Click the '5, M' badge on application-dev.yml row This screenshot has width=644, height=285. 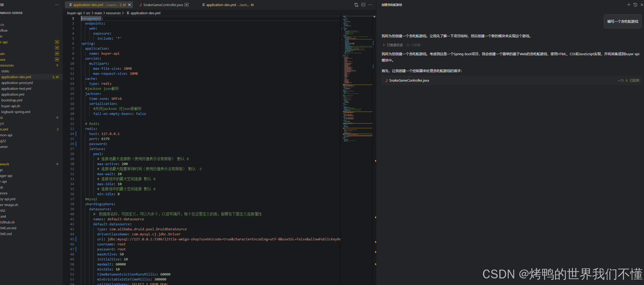pos(55,77)
